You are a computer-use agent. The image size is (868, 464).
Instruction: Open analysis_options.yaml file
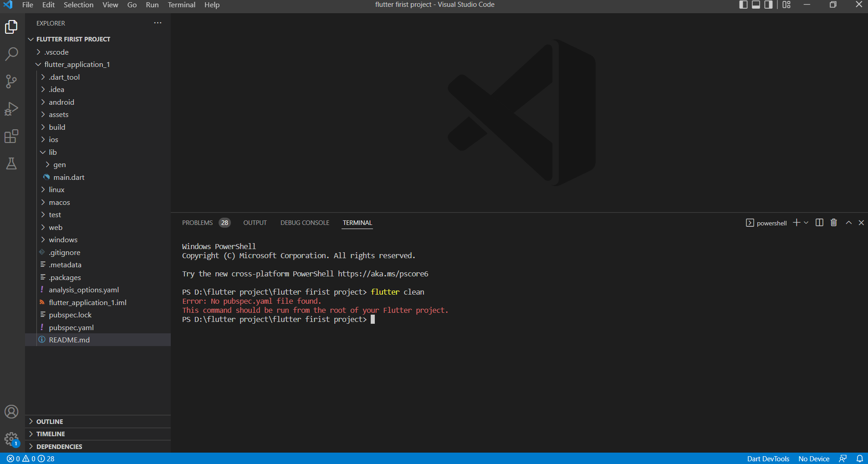98,290
